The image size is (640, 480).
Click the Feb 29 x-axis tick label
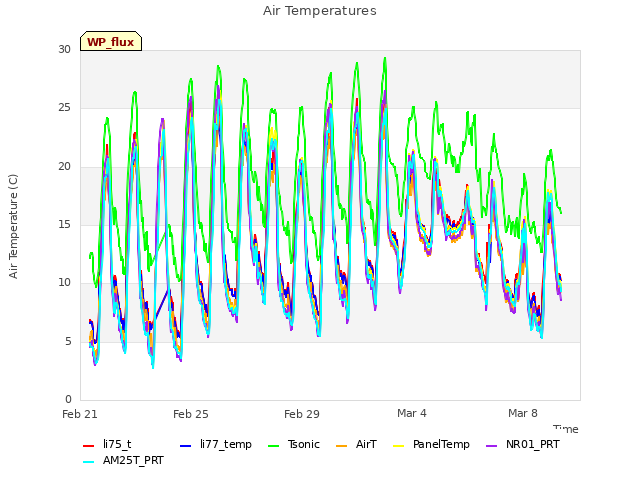coord(302,414)
